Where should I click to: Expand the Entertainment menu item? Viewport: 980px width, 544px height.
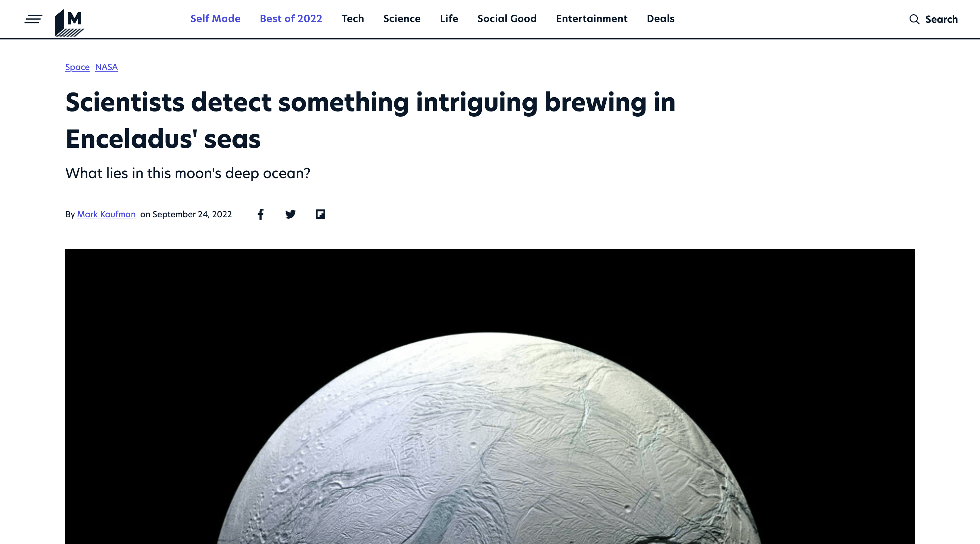tap(591, 18)
